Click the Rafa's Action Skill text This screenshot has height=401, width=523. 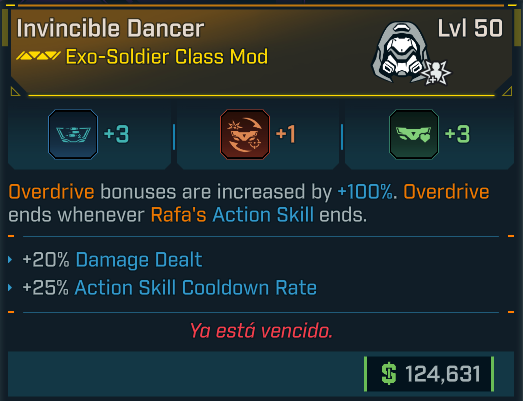(x=232, y=215)
